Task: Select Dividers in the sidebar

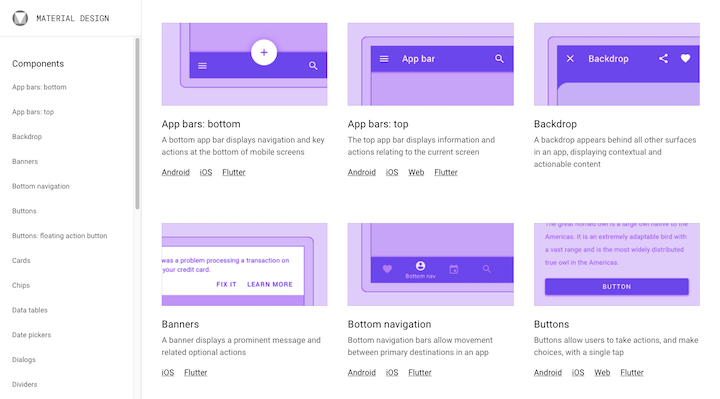Action: pos(24,385)
